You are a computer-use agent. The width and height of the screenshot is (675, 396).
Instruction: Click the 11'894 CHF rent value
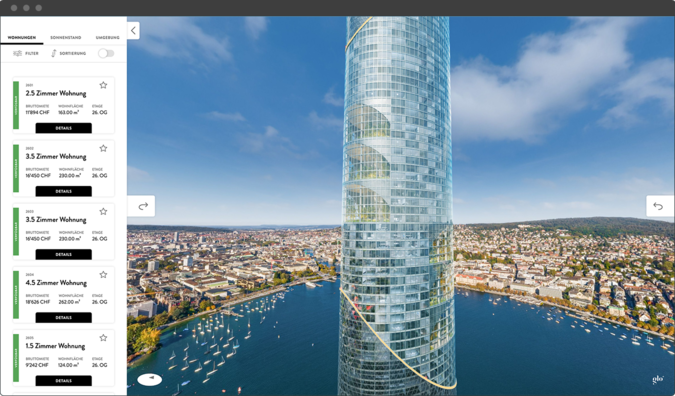(37, 112)
